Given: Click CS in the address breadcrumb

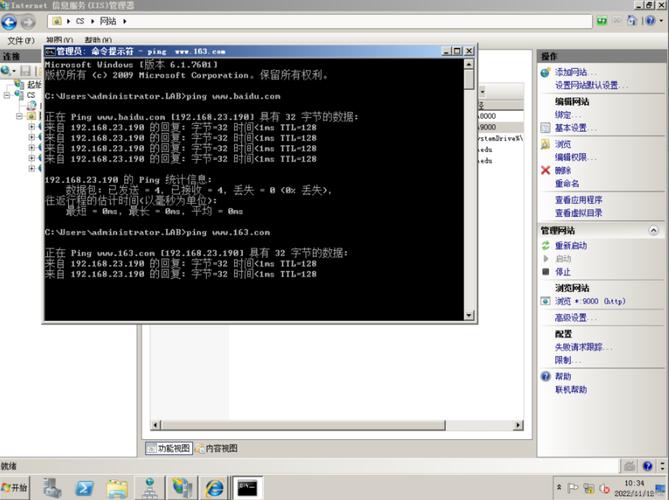Looking at the screenshot, I should click(80, 21).
